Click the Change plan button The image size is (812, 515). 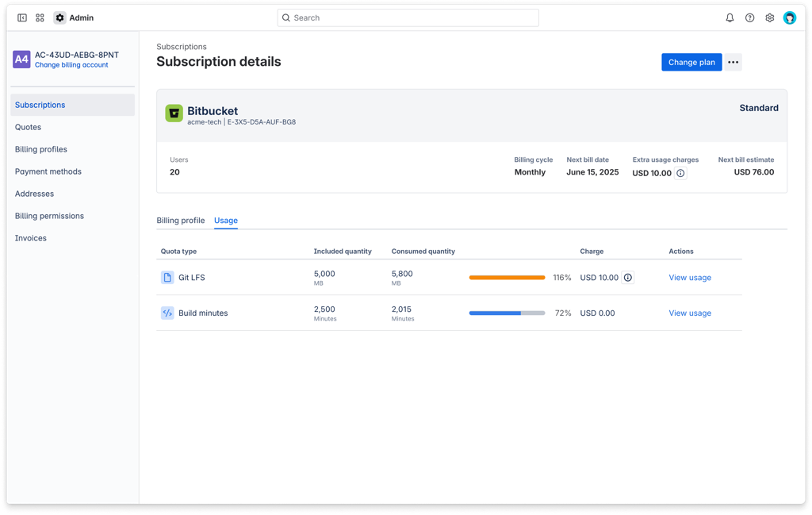691,62
